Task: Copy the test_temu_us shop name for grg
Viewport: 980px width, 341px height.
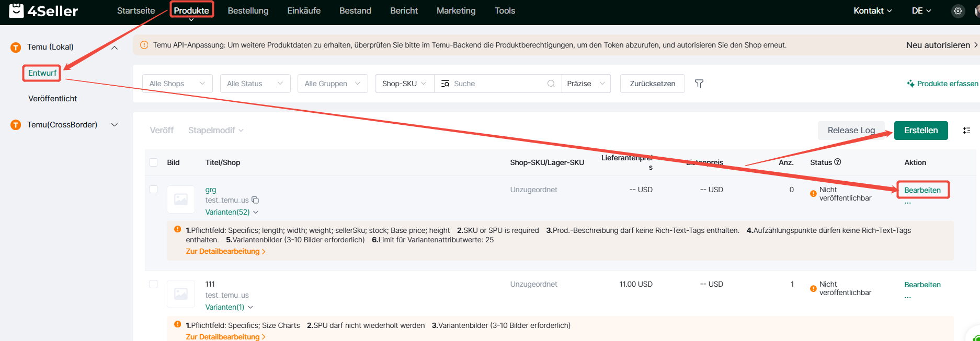Action: (255, 200)
